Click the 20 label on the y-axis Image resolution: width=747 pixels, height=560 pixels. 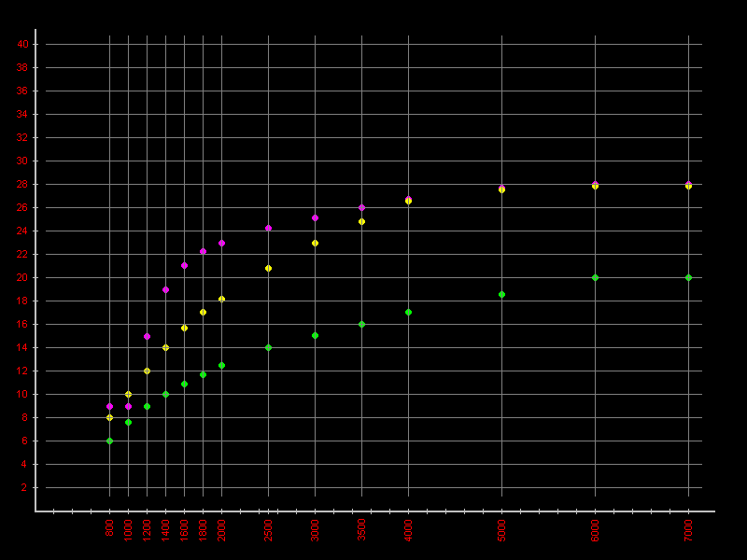[23, 277]
